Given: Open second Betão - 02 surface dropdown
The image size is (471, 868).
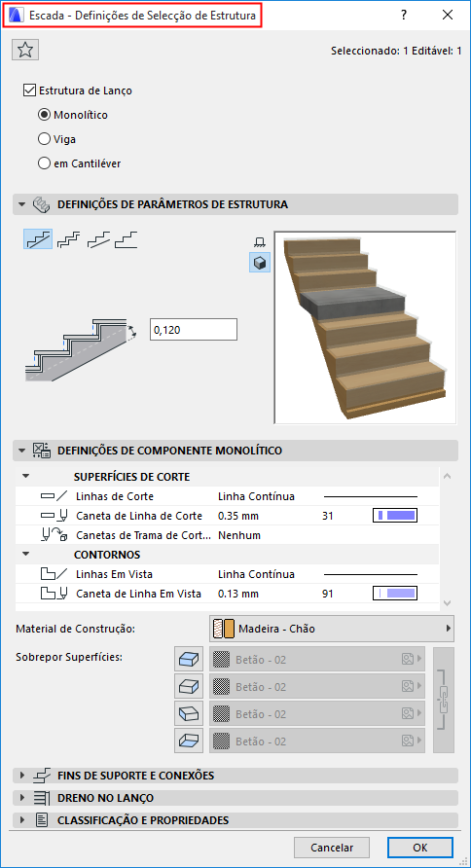Looking at the screenshot, I should pyautogui.click(x=317, y=686).
